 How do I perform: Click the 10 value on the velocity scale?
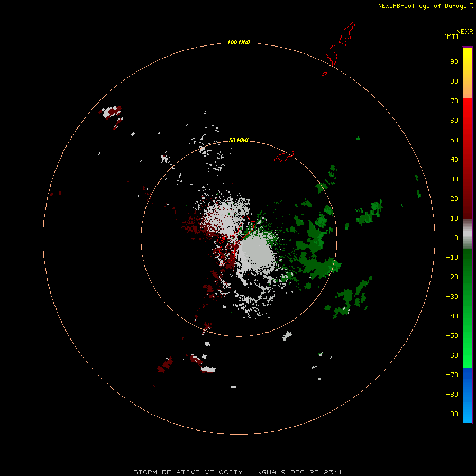(x=454, y=218)
